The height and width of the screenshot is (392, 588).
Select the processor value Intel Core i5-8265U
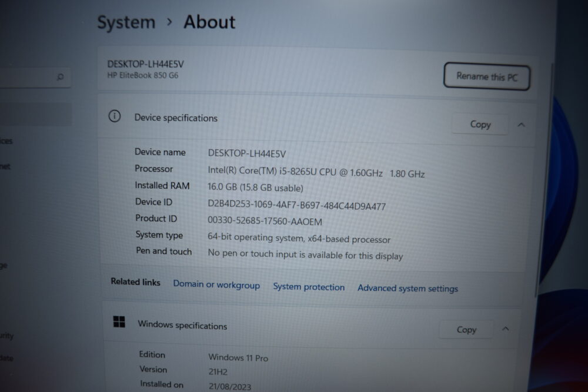316,172
